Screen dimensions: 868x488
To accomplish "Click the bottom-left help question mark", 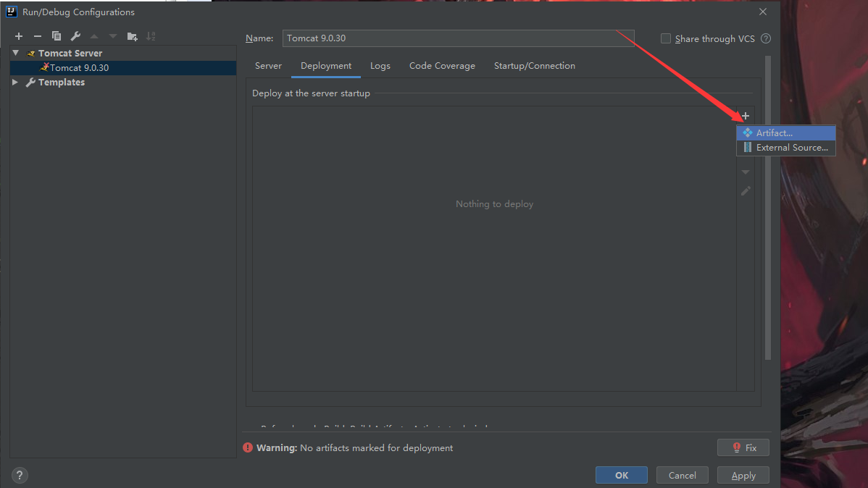I will click(20, 475).
